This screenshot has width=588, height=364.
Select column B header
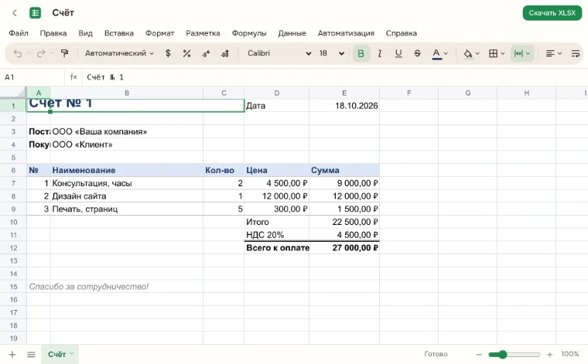point(127,93)
